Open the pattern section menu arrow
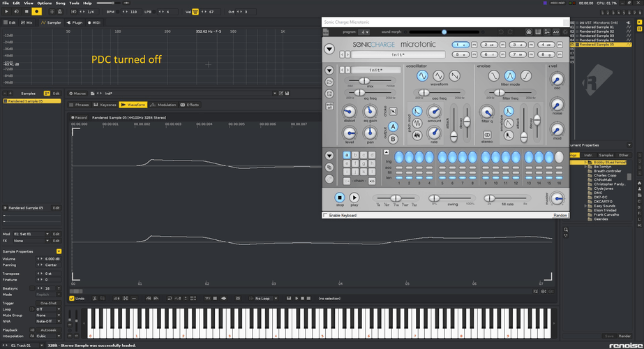 point(329,156)
